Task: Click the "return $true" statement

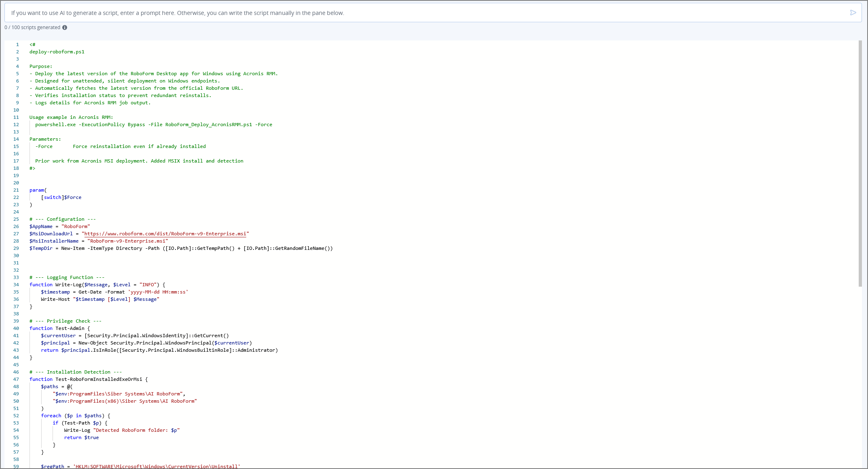Action: pos(81,437)
